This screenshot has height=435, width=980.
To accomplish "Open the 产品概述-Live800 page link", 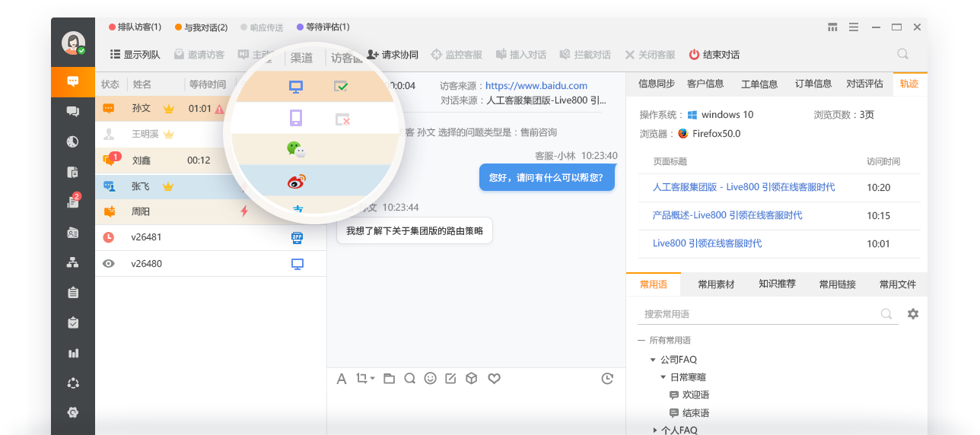I will click(x=727, y=215).
